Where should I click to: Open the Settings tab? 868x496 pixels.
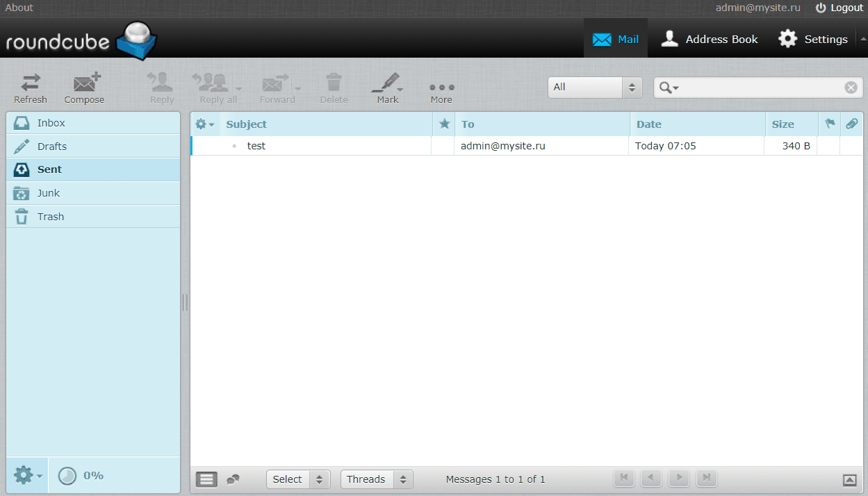812,39
